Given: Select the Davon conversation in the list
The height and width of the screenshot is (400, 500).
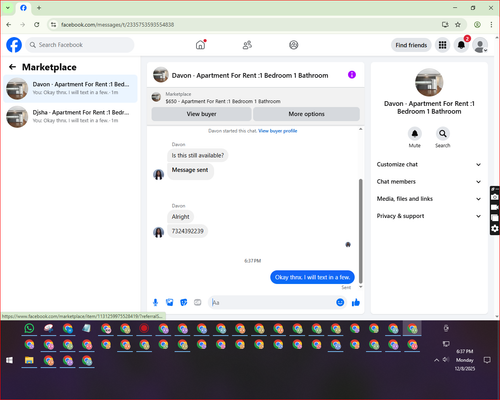Looking at the screenshot, I should coord(70,89).
